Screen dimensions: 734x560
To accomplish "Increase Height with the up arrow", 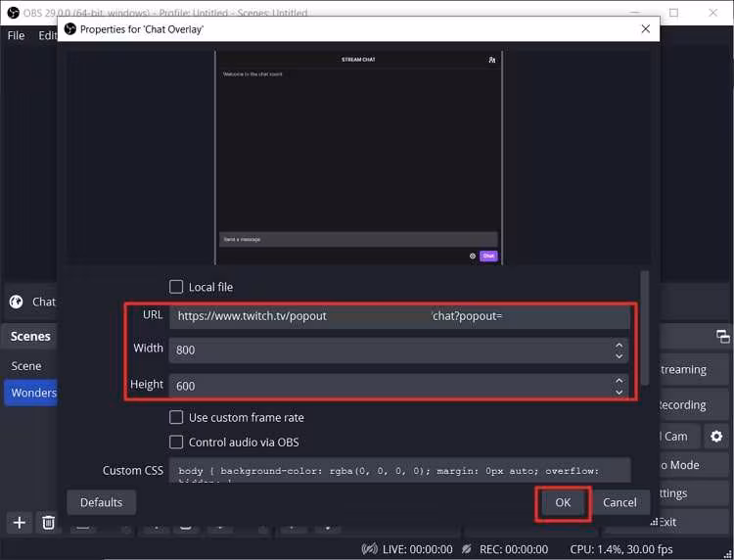I will click(x=619, y=381).
